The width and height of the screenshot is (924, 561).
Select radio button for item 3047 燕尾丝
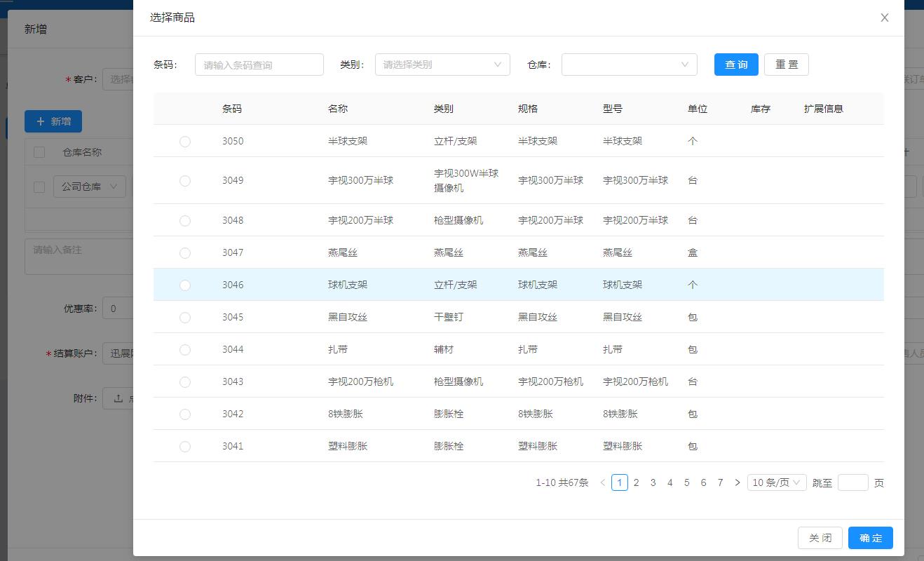click(x=185, y=252)
